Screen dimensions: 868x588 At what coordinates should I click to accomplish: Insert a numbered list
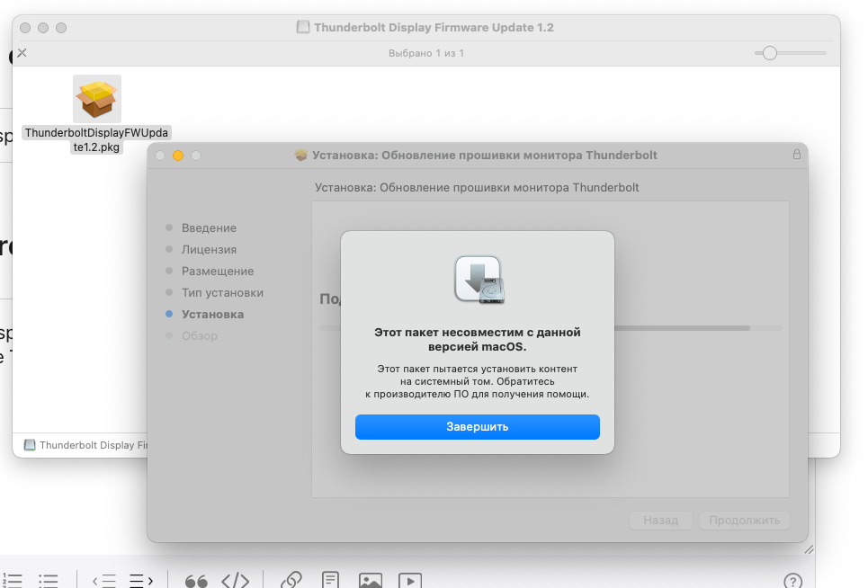13,581
